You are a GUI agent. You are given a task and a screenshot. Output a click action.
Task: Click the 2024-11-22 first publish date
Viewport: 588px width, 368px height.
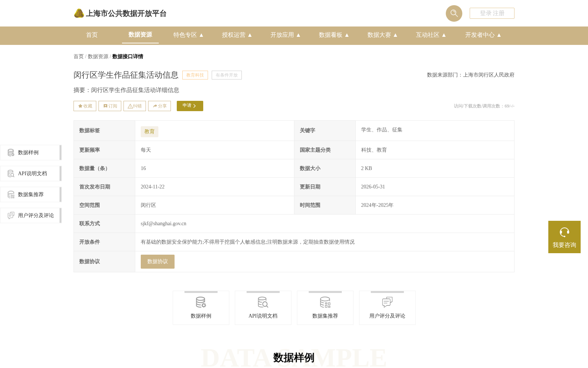click(x=153, y=187)
